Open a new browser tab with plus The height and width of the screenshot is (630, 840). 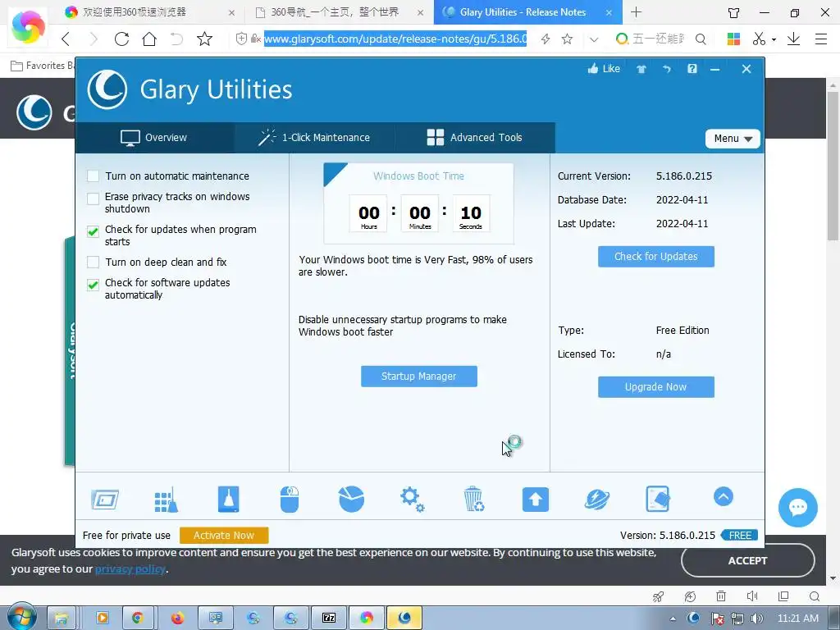click(636, 11)
